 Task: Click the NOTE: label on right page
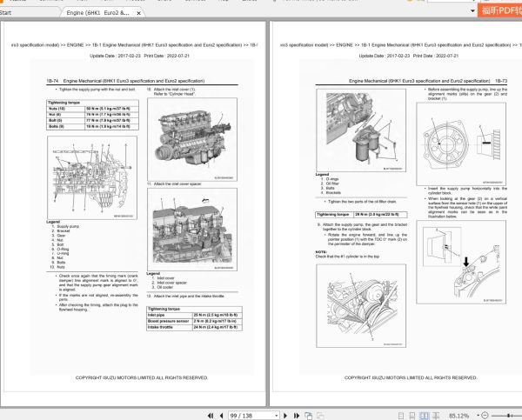[321, 252]
